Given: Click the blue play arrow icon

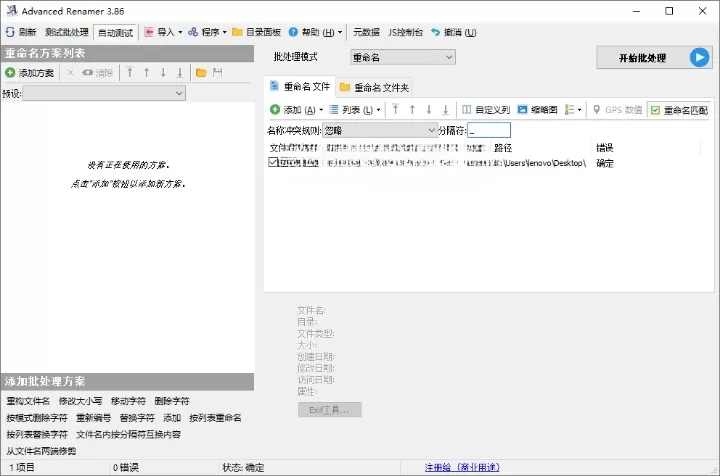Looking at the screenshot, I should 699,57.
